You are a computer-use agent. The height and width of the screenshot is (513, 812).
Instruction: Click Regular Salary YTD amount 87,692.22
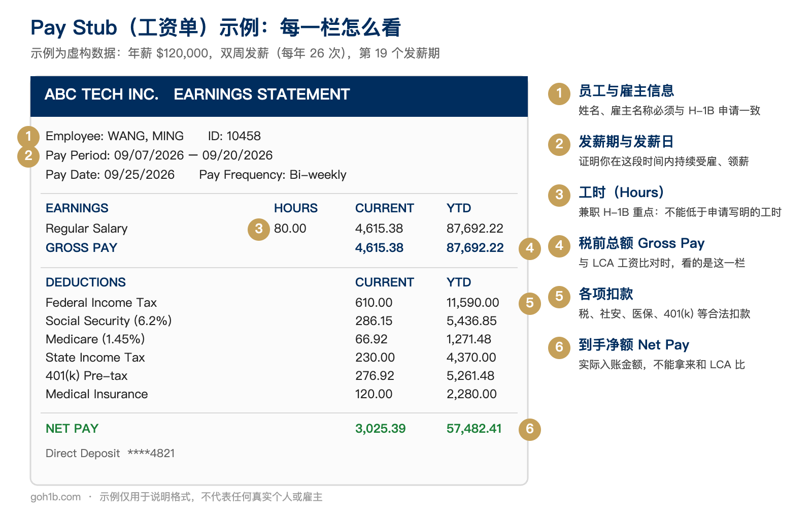(x=475, y=229)
